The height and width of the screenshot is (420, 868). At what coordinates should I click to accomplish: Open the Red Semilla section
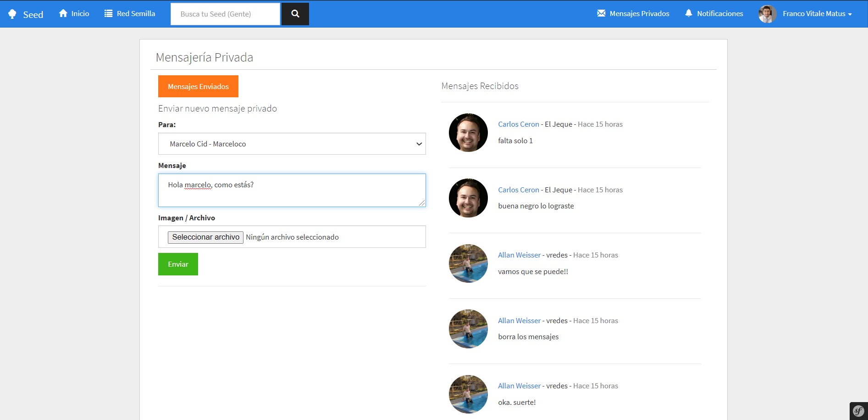[130, 13]
